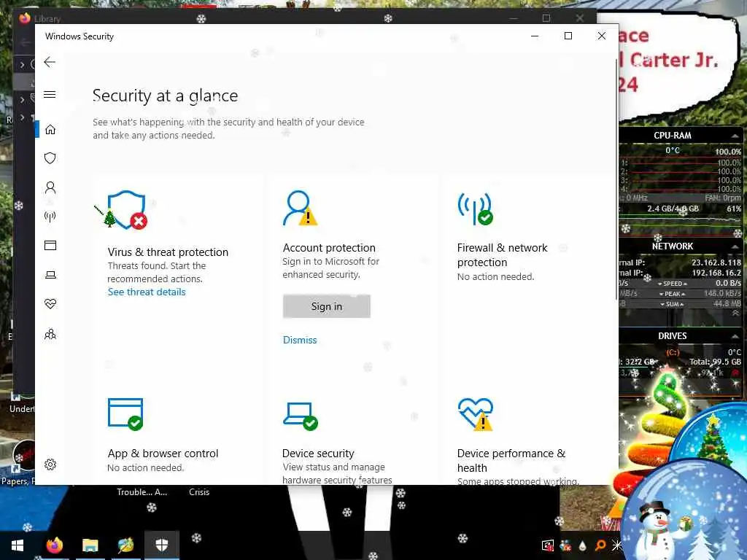Viewport: 747px width, 560px height.
Task: Collapse the DRIVES widget section
Action: click(x=735, y=336)
